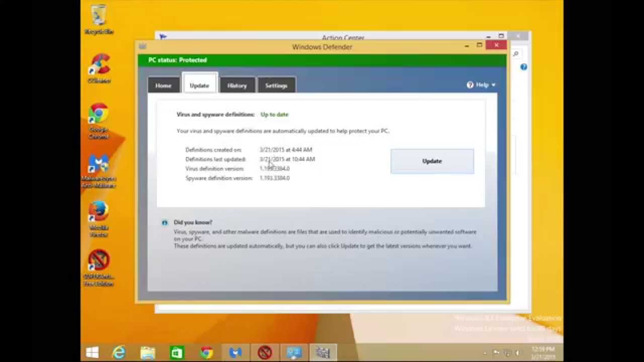Image resolution: width=644 pixels, height=362 pixels.
Task: Click the large Update button
Action: [x=432, y=161]
